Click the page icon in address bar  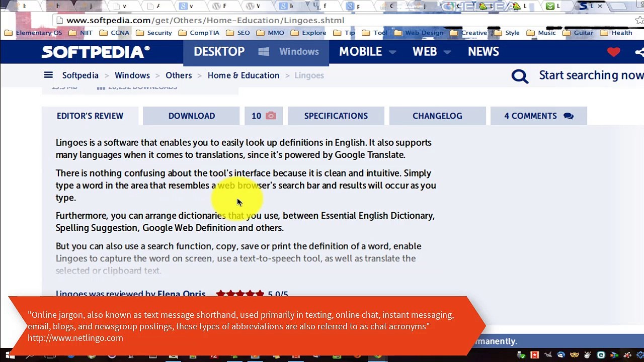60,20
